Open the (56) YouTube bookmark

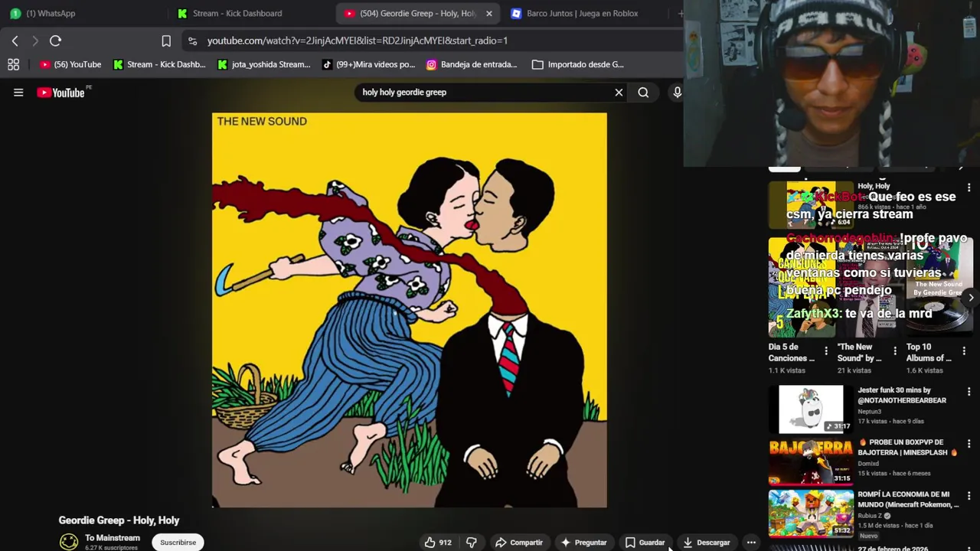pyautogui.click(x=70, y=64)
